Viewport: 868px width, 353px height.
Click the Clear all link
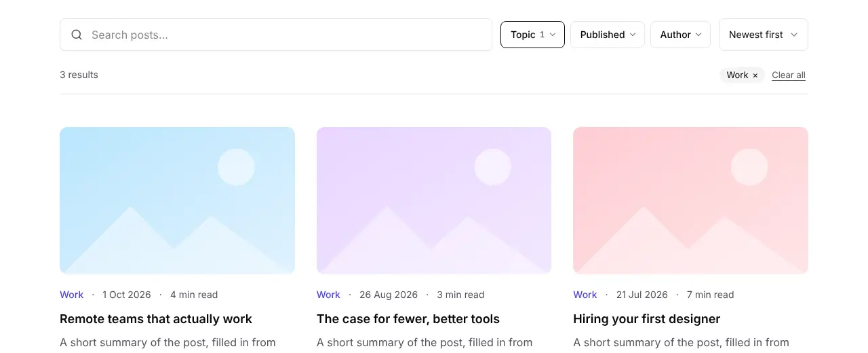789,75
